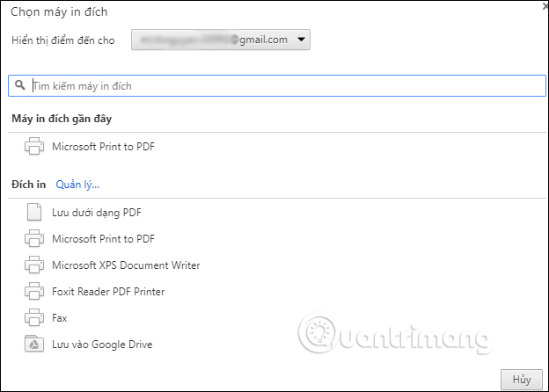Click the search magnifier icon

coord(18,86)
